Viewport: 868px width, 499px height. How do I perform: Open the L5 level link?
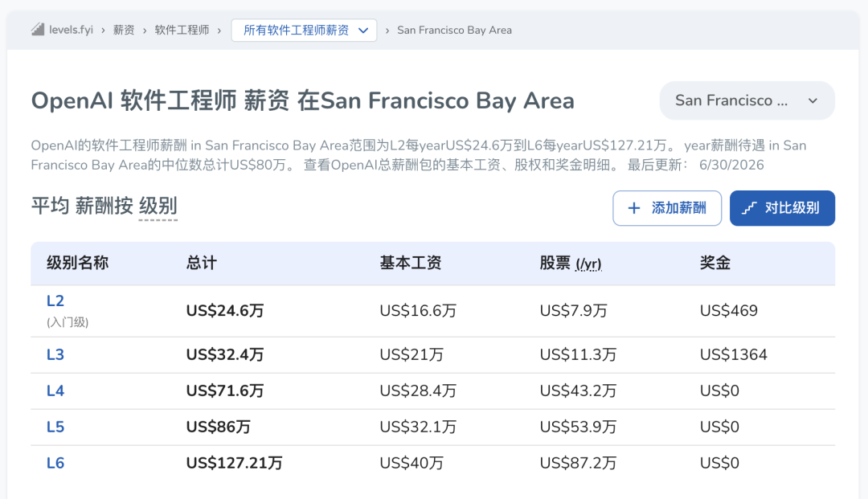[55, 427]
